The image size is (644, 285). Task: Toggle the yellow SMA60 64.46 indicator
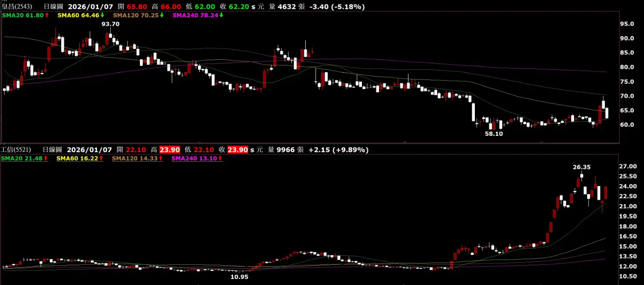coord(77,15)
